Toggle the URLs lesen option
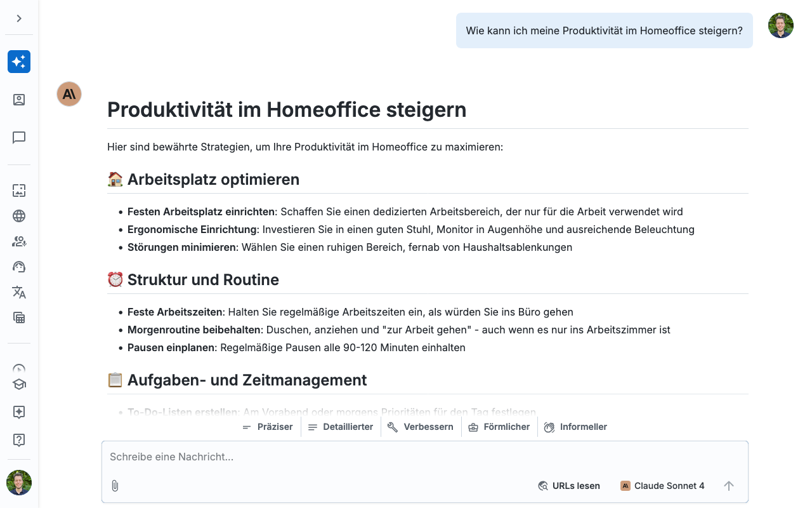Viewport: 812px width, 508px height. (x=569, y=486)
